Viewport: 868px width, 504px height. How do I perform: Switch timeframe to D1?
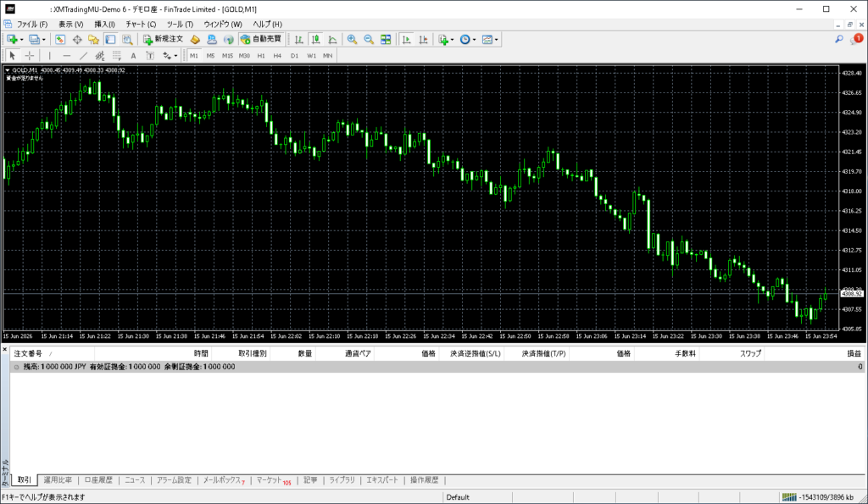294,55
